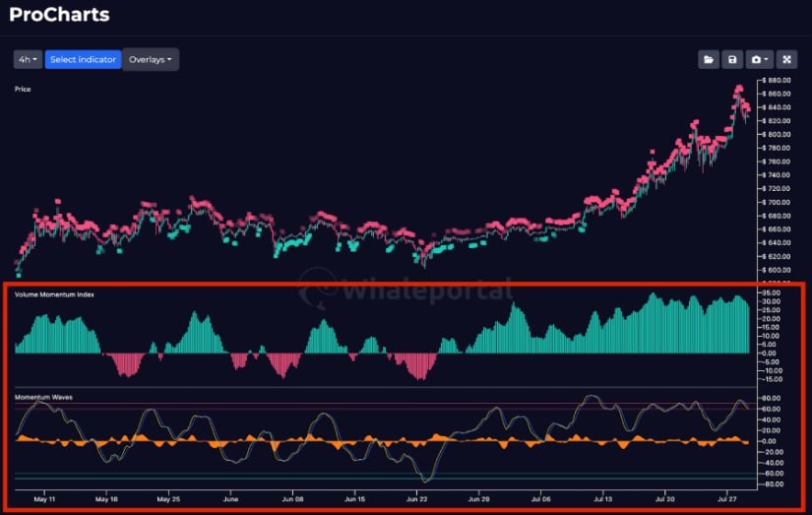Click the $ 880.00 price axis label

pyautogui.click(x=777, y=81)
